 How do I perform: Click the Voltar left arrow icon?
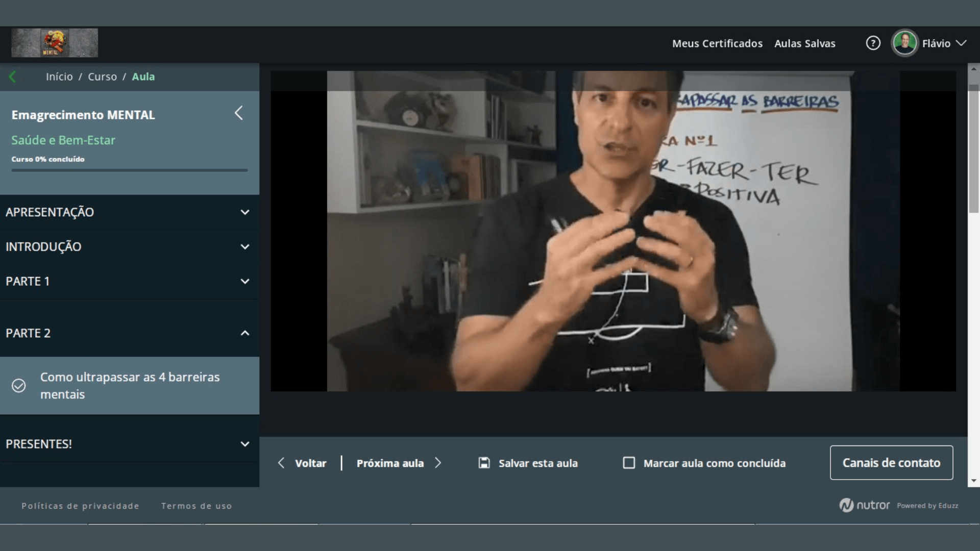coord(281,463)
